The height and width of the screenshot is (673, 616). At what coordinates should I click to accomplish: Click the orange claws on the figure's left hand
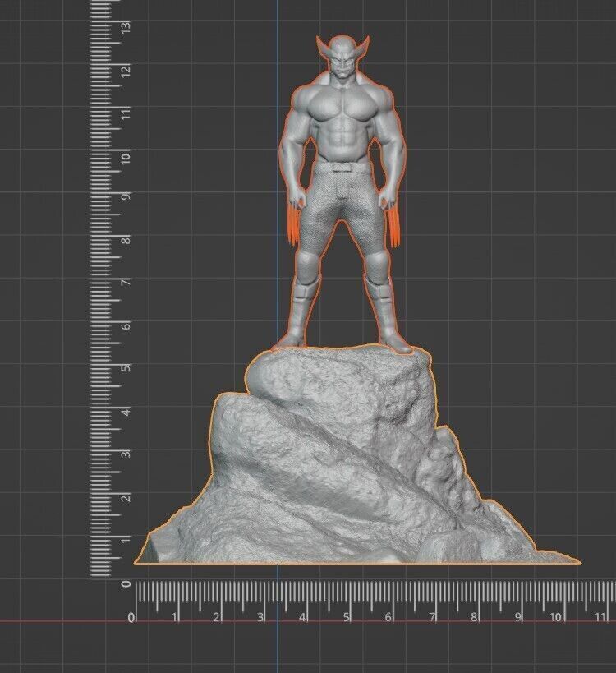(393, 225)
